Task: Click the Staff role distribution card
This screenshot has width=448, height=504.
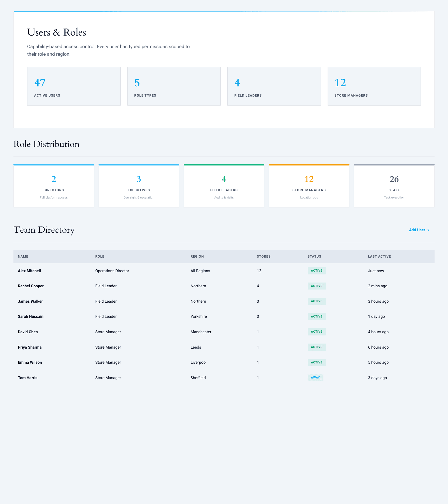Action: 394,186
